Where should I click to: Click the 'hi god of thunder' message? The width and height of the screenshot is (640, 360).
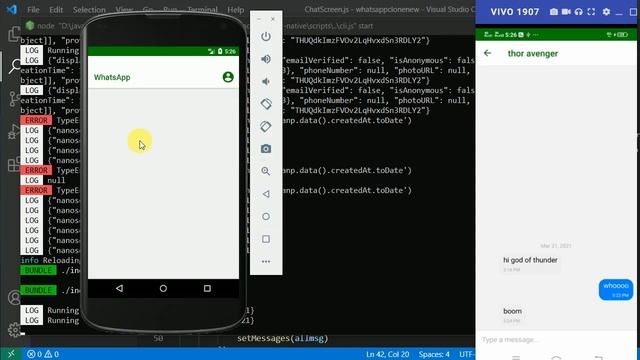click(530, 263)
